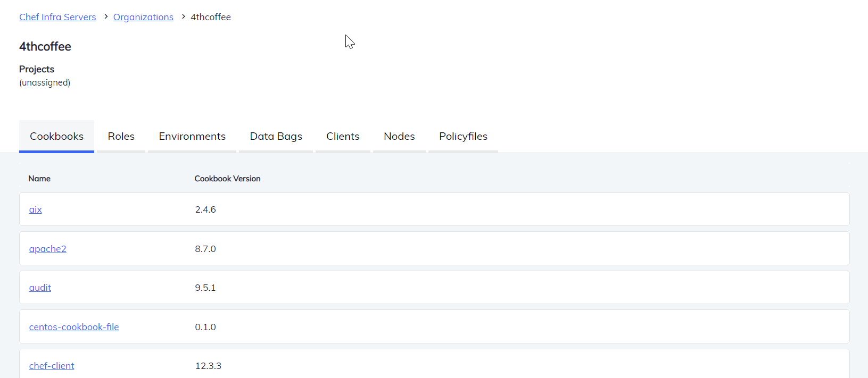Open the chef-client cookbook link
This screenshot has height=378, width=868.
52,366
